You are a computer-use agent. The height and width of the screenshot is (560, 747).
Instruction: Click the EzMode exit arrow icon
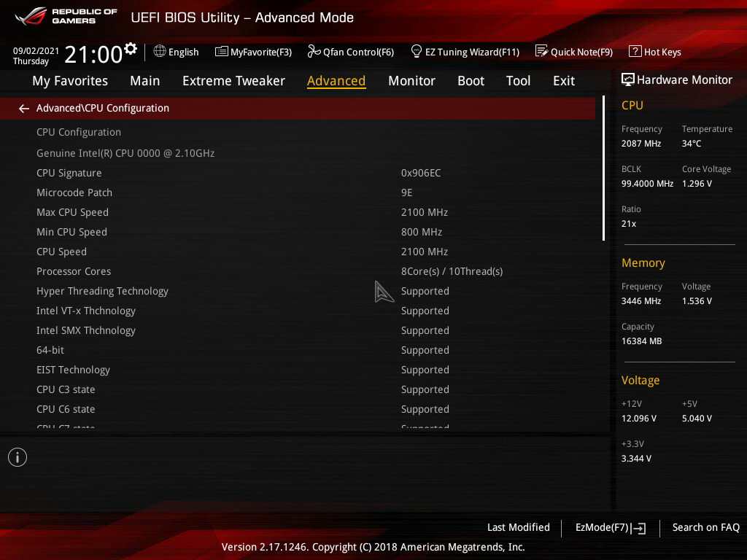(639, 528)
